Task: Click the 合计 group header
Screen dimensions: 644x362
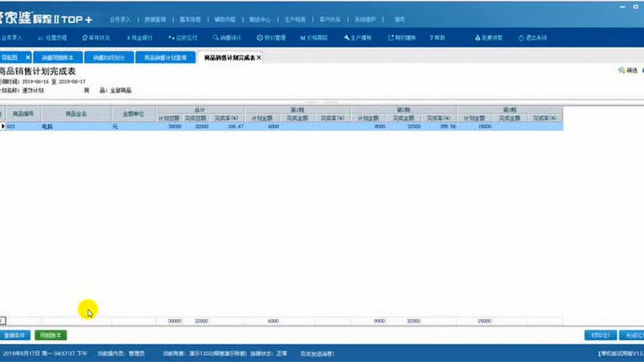Action: click(200, 109)
